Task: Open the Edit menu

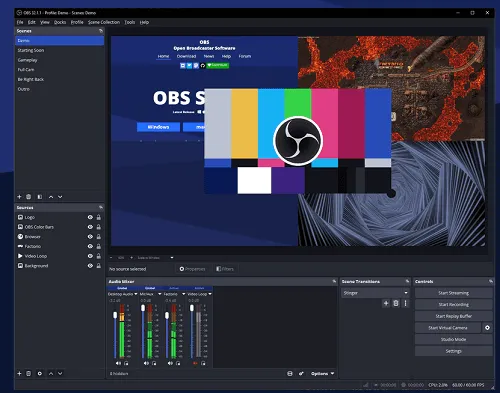Action: point(32,22)
